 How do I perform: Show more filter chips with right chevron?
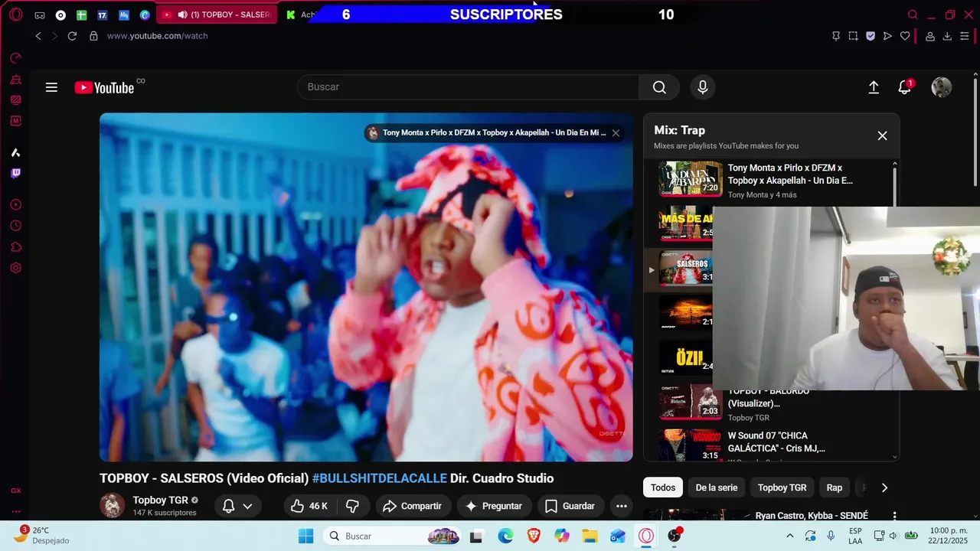tap(884, 487)
